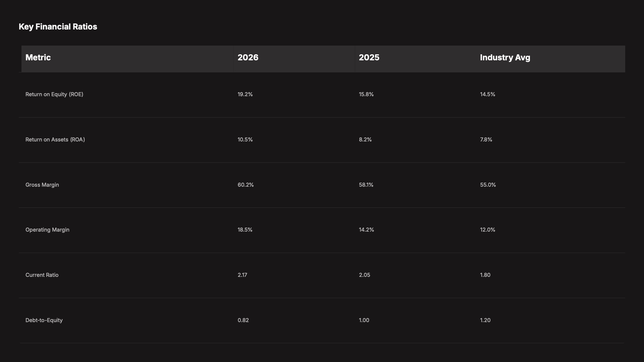Select the 1.20 industry debt-to-equity cell
Image resolution: width=644 pixels, height=362 pixels.
(x=485, y=320)
